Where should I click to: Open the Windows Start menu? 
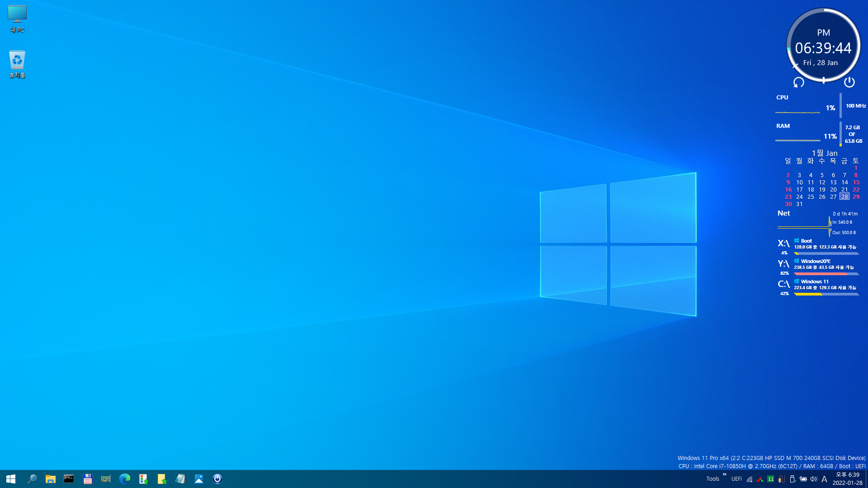pyautogui.click(x=11, y=479)
